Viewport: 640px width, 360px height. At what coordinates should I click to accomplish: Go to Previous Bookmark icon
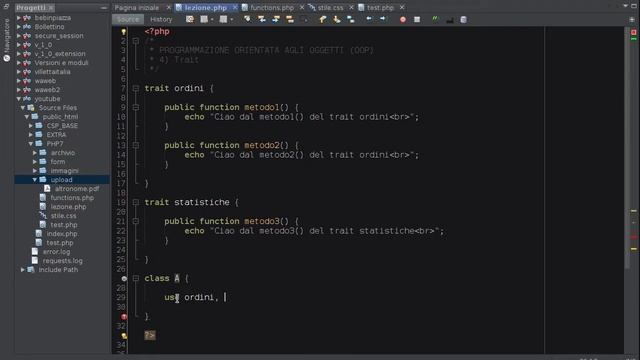322,19
